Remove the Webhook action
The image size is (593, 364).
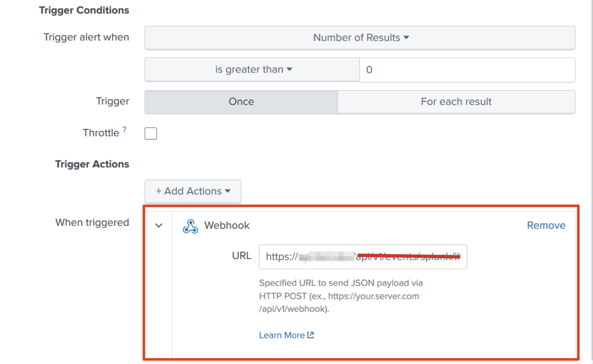tap(546, 226)
